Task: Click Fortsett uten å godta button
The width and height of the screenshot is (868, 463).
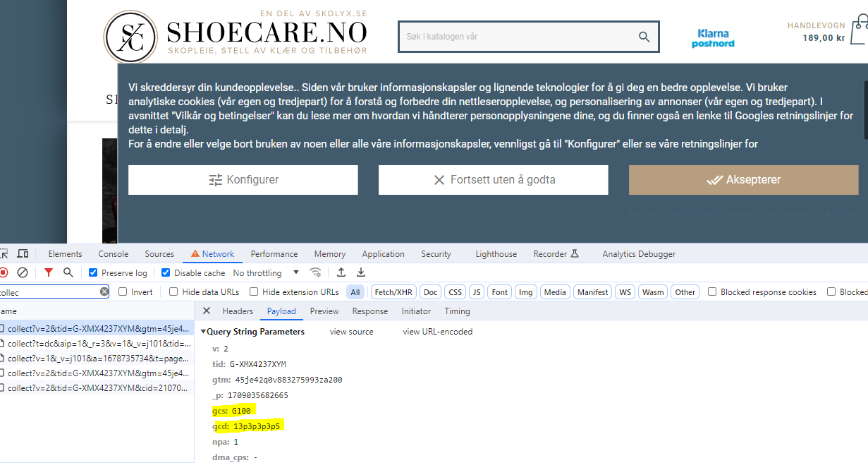Action: click(x=494, y=180)
